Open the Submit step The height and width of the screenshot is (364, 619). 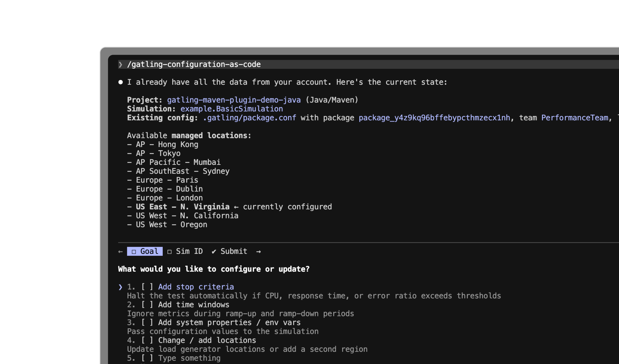coord(233,251)
